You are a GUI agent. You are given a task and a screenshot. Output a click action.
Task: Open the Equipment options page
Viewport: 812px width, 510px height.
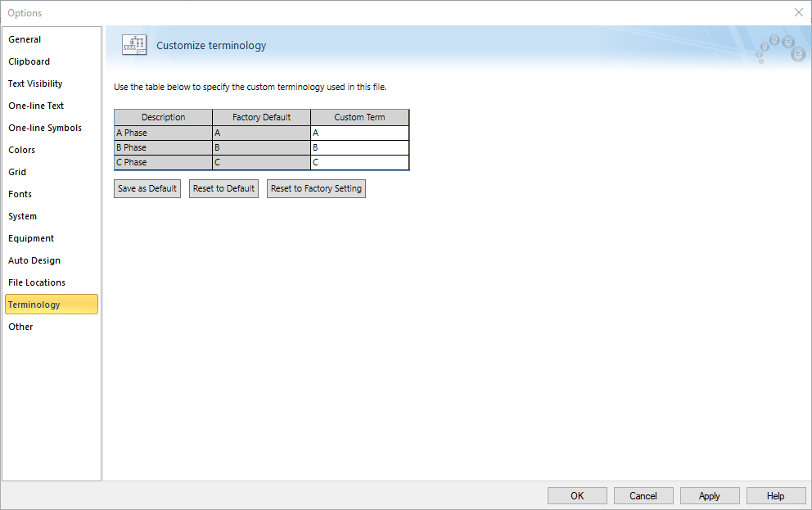tap(31, 238)
